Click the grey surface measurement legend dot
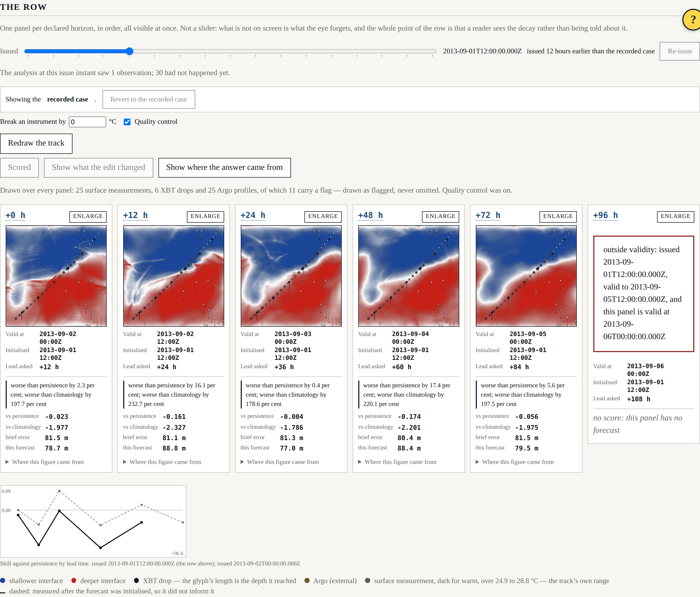Viewport: 700px width, 597px height. click(x=368, y=581)
